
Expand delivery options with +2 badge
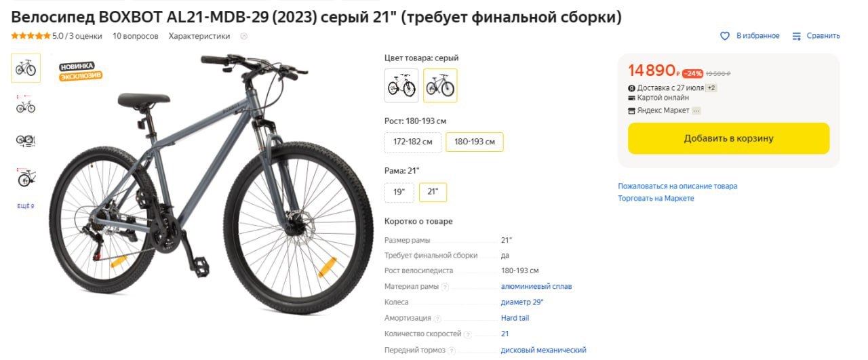pyautogui.click(x=711, y=88)
